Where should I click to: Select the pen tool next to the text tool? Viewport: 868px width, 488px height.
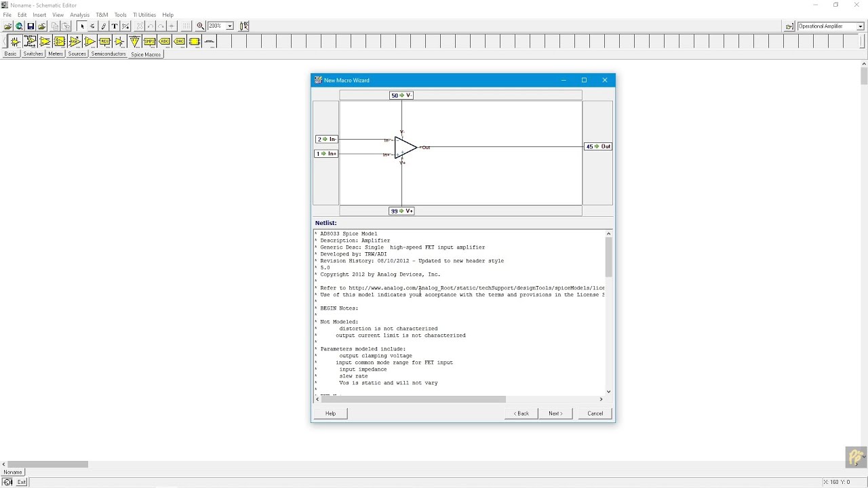pos(104,26)
